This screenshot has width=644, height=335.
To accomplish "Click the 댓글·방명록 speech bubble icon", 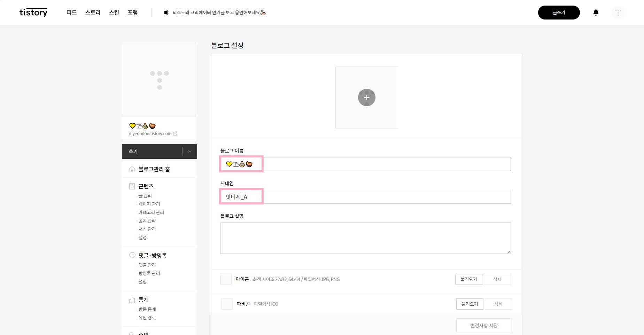I will pyautogui.click(x=132, y=255).
